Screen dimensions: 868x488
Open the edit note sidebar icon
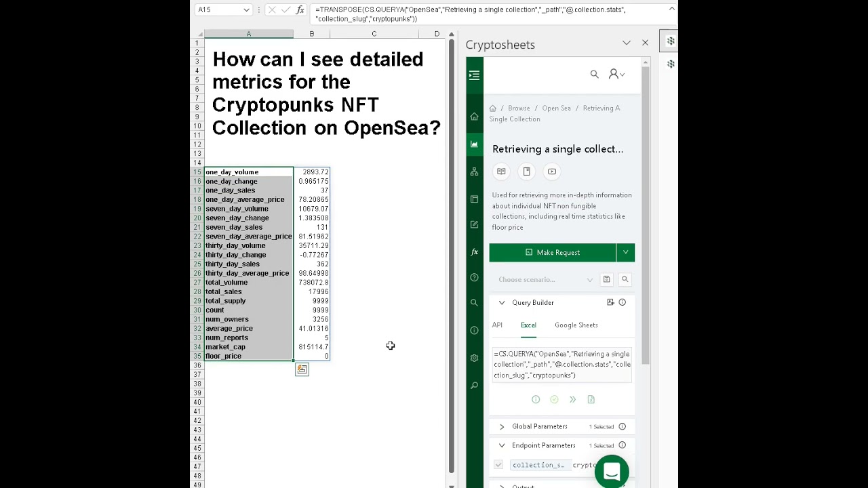click(474, 224)
